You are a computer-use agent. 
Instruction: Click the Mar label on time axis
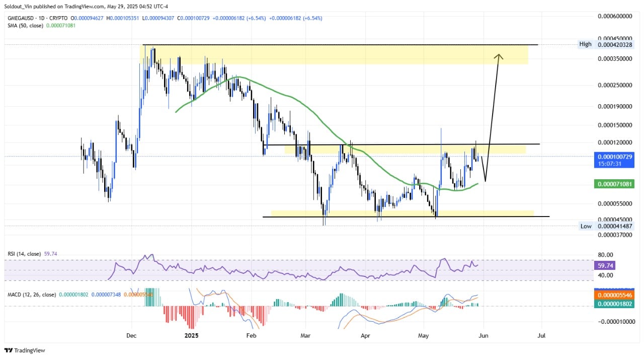pyautogui.click(x=305, y=335)
